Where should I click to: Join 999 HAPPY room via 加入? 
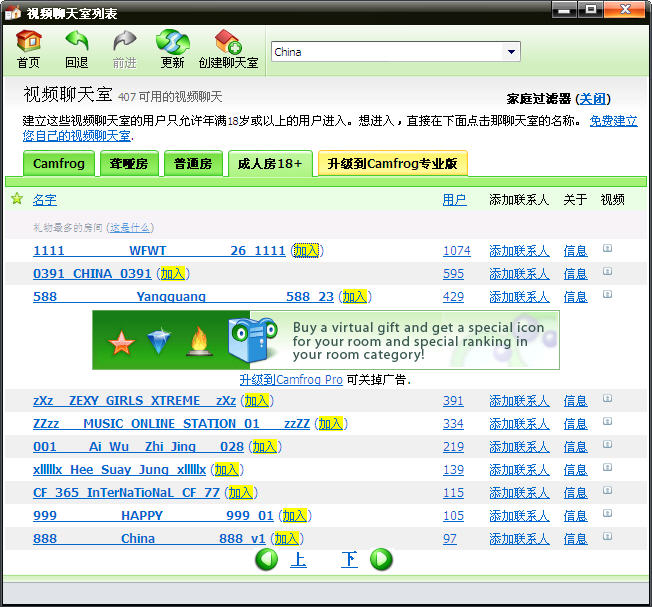tap(295, 516)
